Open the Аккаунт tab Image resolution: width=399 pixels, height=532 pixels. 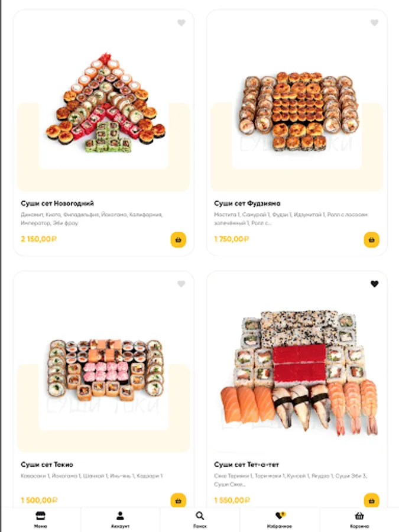pos(120,520)
